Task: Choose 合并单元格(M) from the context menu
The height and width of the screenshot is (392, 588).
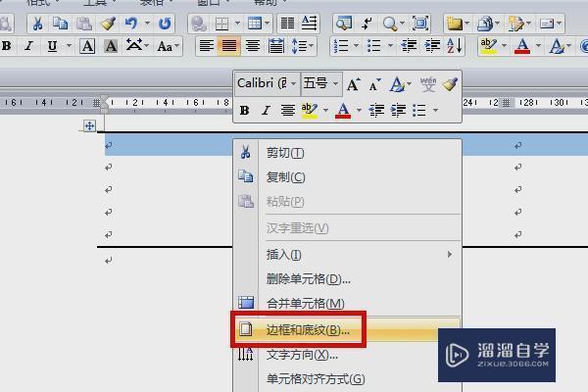Action: click(x=347, y=303)
